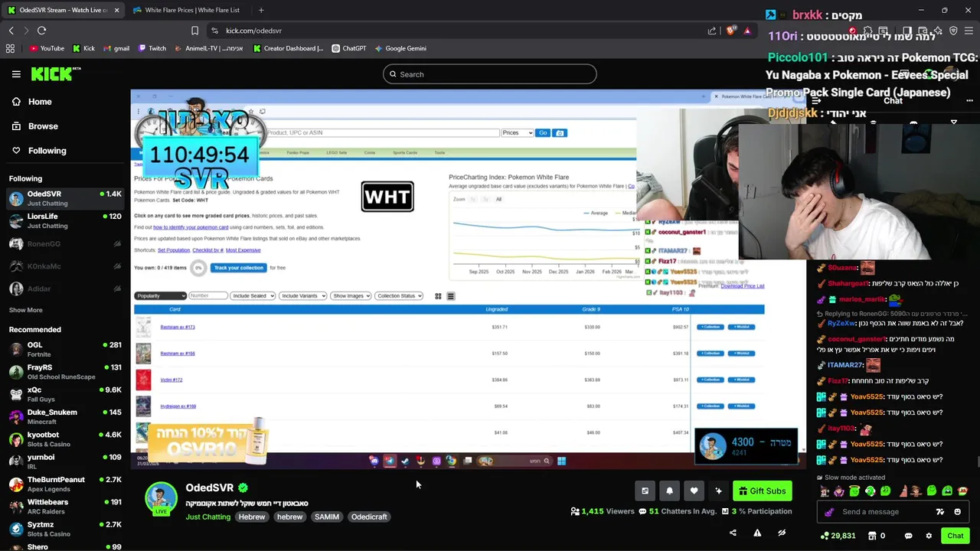The height and width of the screenshot is (551, 980).
Task: Open Reshiram ex #173 card link
Action: 178,328
